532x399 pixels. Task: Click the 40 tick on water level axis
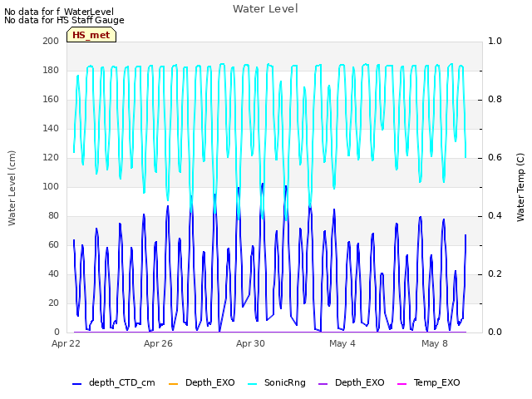(x=53, y=274)
